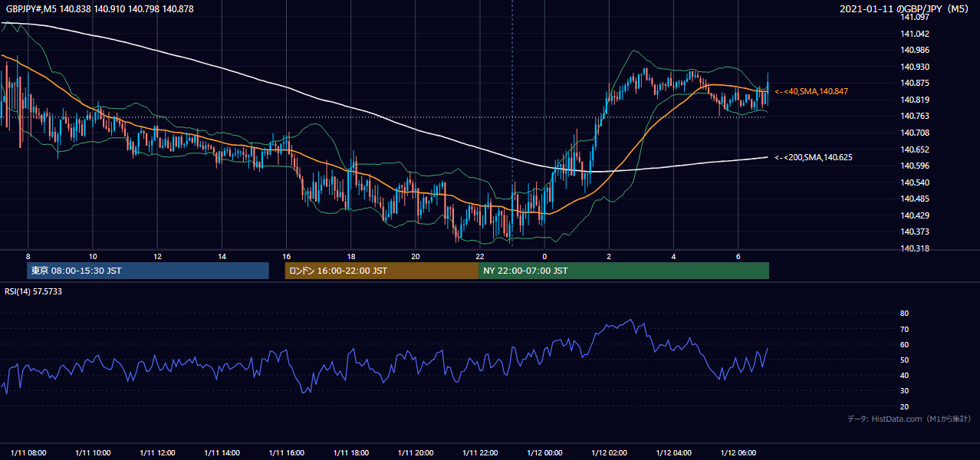Screen dimensions: 980x460
Task: Click RSI scale value 30
Action: (904, 391)
